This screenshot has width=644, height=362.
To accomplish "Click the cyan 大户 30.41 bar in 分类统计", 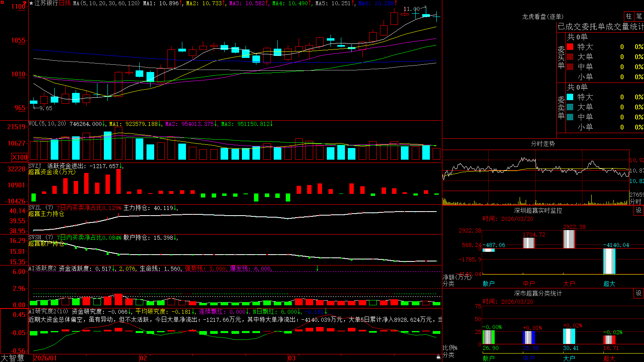I will point(569,336).
